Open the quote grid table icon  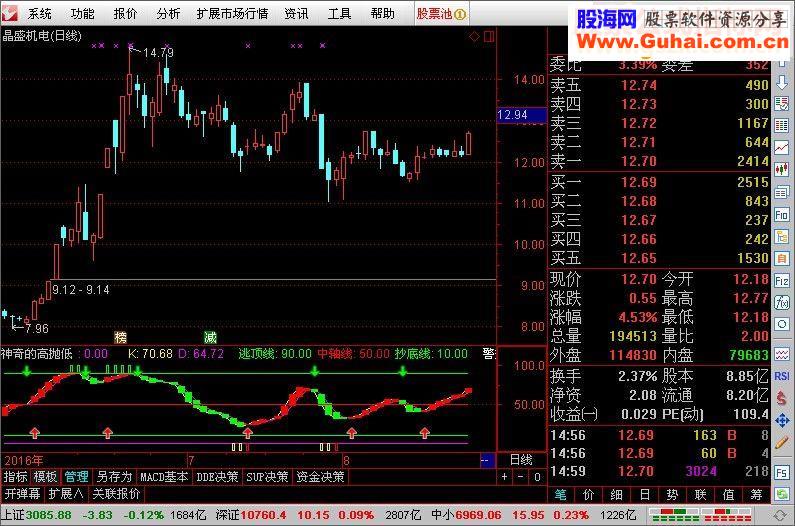[782, 125]
